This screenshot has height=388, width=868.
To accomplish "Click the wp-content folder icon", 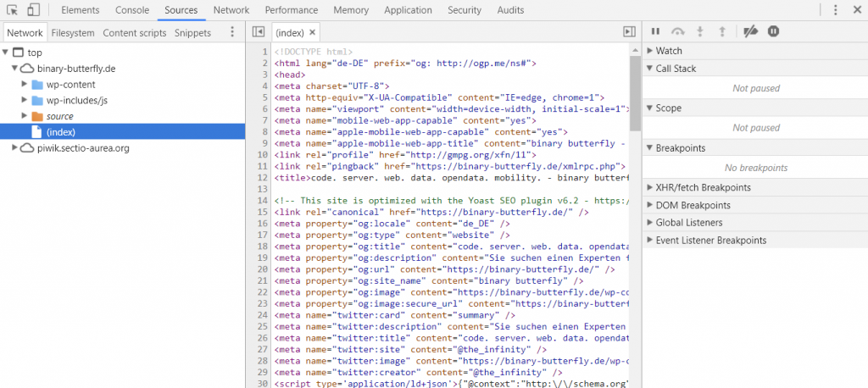I will click(x=37, y=85).
